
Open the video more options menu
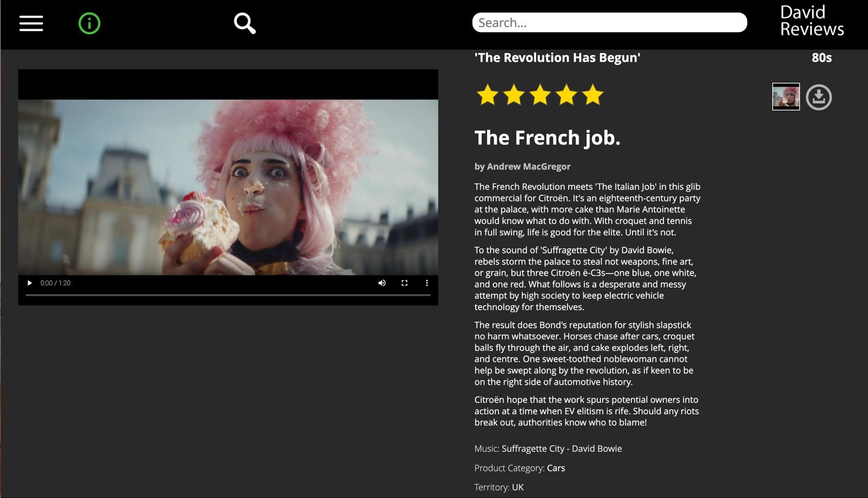[x=427, y=283]
